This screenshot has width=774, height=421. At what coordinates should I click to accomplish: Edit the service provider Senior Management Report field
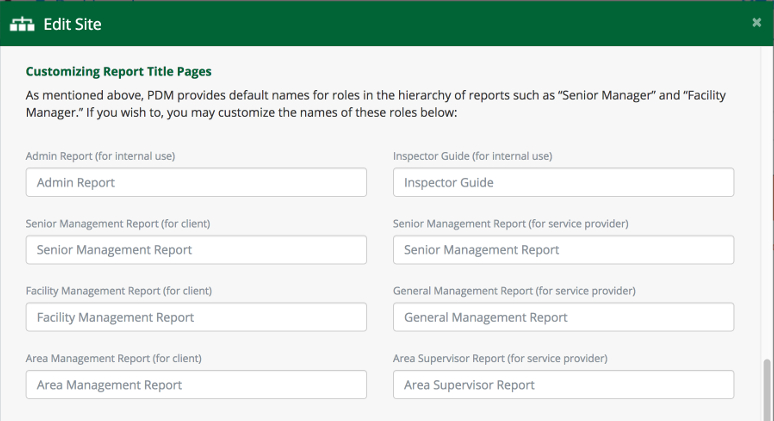(563, 250)
